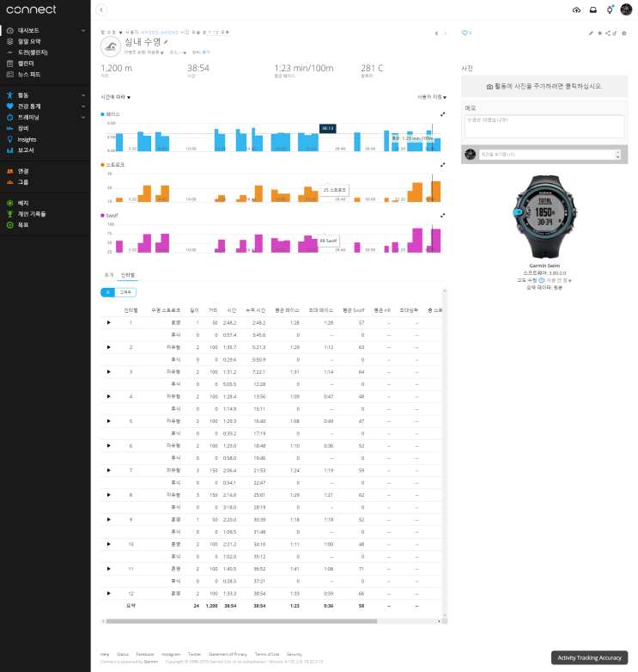The height and width of the screenshot is (672, 638).
Task: Click the horizontal scrollbar under the intervals table
Action: pos(242,621)
